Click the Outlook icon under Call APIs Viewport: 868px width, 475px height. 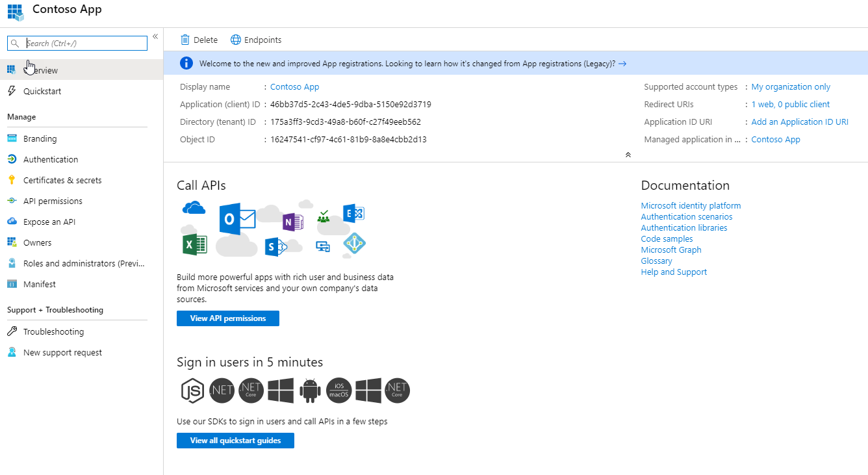click(x=237, y=219)
